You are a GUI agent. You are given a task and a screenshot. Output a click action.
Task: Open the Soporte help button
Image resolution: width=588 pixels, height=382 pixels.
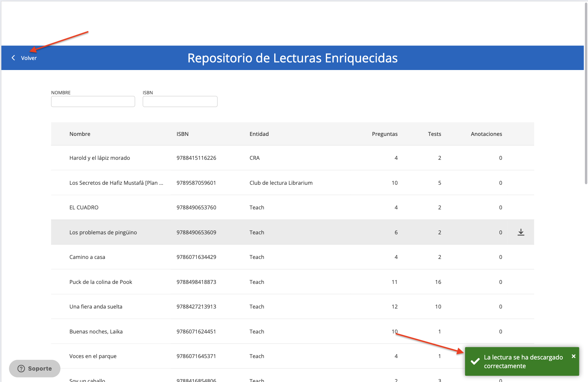point(35,368)
